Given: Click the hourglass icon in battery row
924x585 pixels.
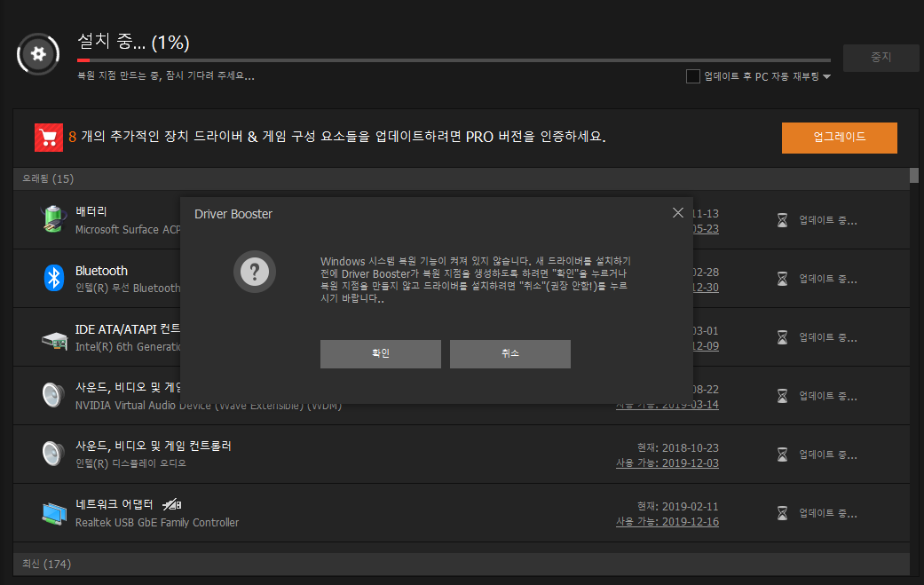Looking at the screenshot, I should pyautogui.click(x=782, y=220).
